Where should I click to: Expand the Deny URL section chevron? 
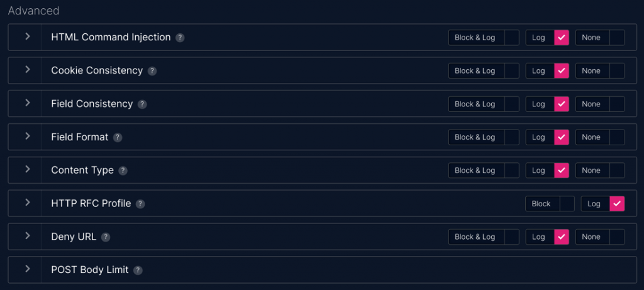[28, 236]
